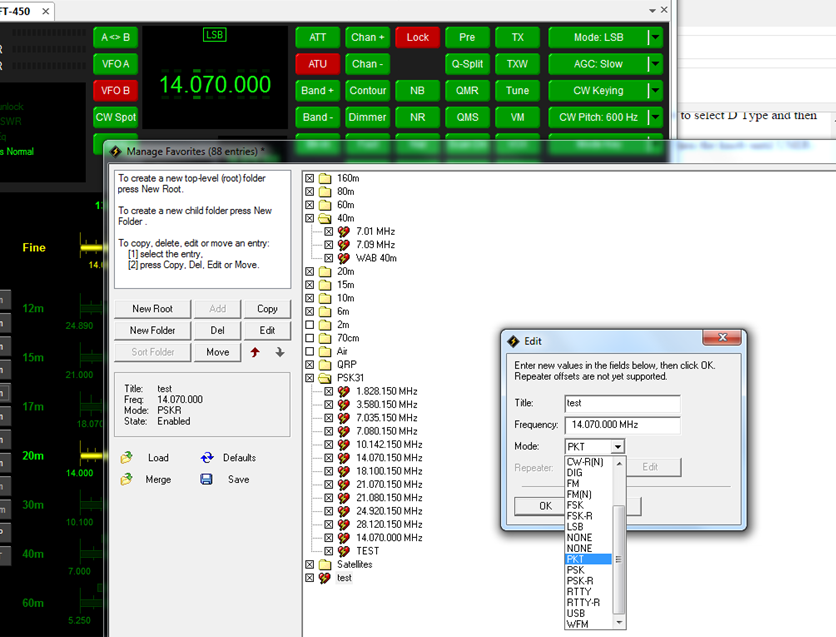Choose LSB from the mode list
The height and width of the screenshot is (637, 836).
589,527
